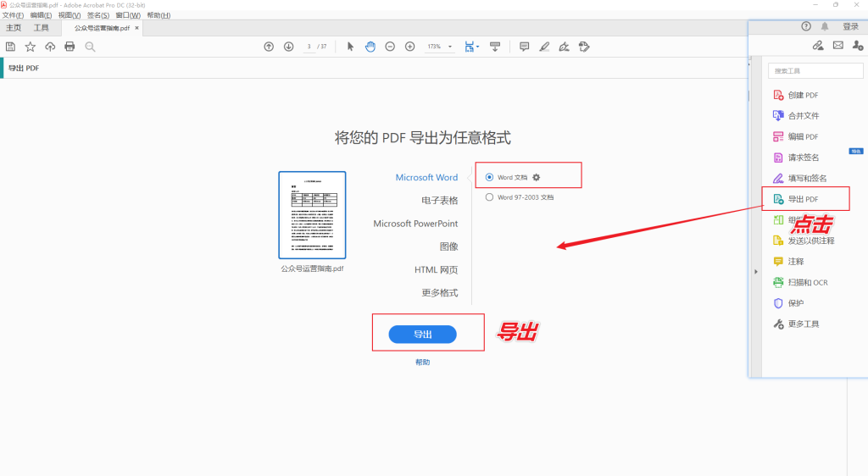Choose the 图像 export format
Viewport: 868px width, 476px height.
coord(449,246)
